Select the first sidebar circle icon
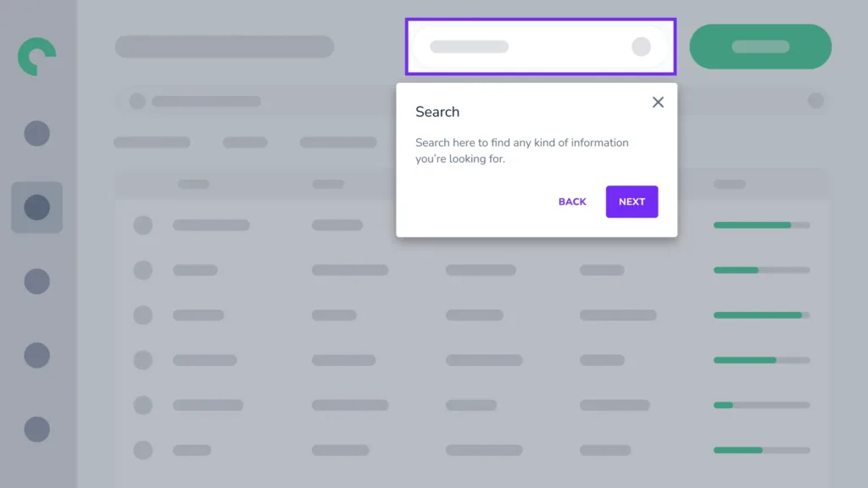The width and height of the screenshot is (868, 488). tap(37, 133)
